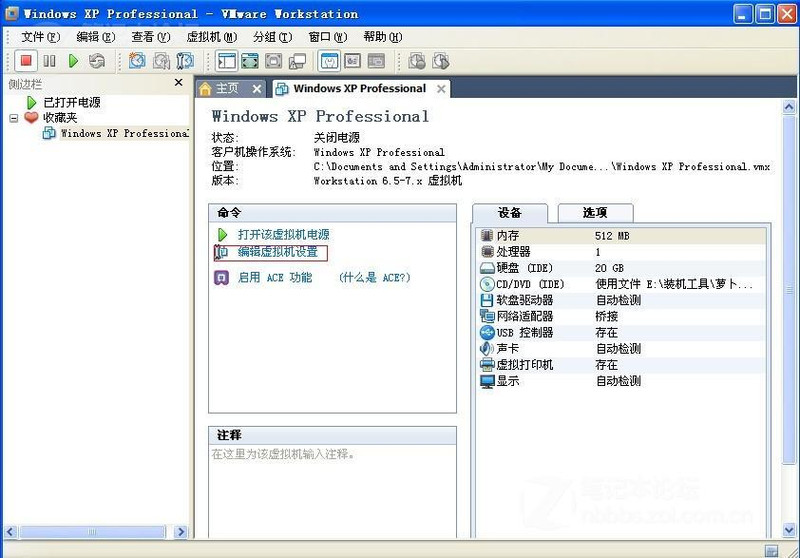Screen dimensions: 800x558
Task: Click the reset virtual machine toolbar icon
Action: pyautogui.click(x=96, y=61)
